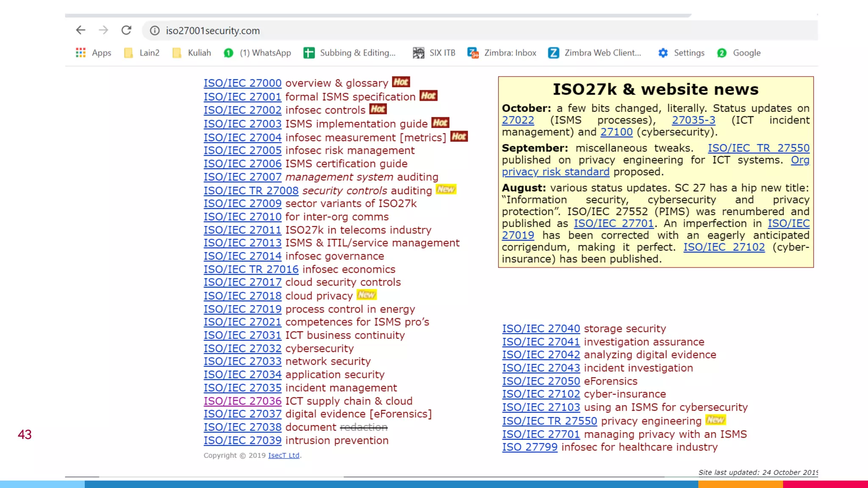Open the WhatsApp bookmark
Viewport: 868px width, 488px height.
[257, 53]
